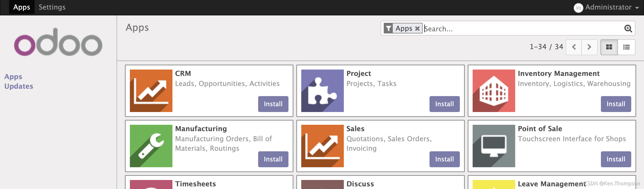644x189 pixels.
Task: Click the search magnifier icon
Action: 628,28
